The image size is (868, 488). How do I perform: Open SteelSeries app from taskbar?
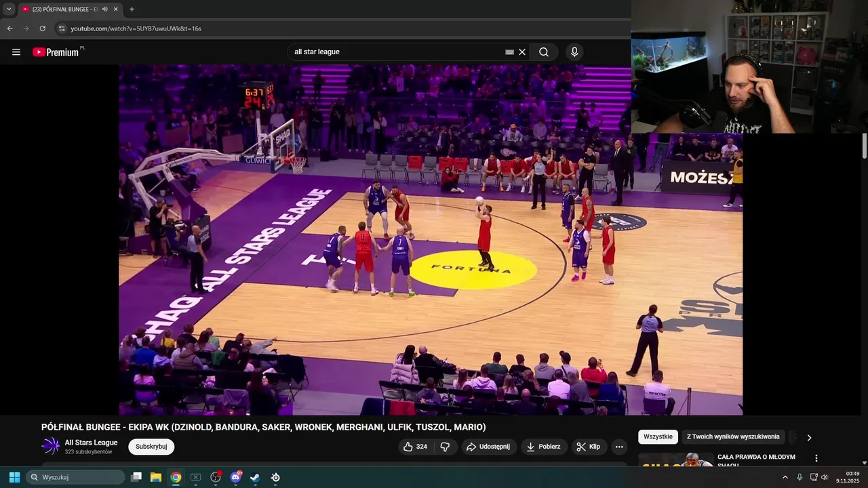pos(275,477)
